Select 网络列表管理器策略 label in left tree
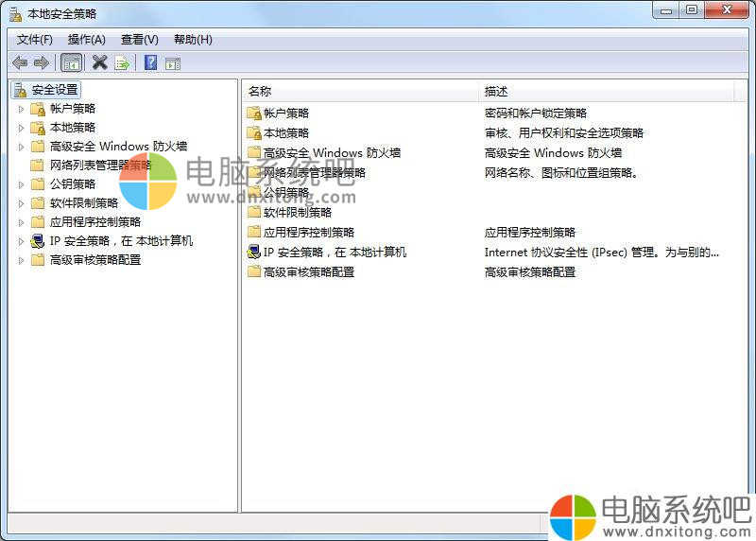Screen dimensions: 756x541 click(x=101, y=166)
